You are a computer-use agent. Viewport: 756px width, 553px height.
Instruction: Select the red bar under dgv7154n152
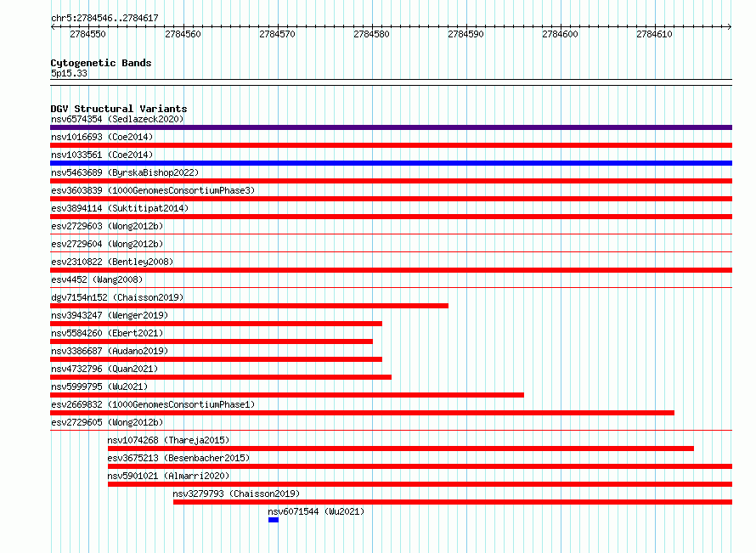pyautogui.click(x=249, y=306)
